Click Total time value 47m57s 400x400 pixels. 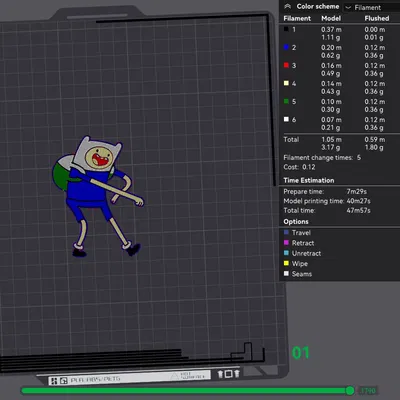click(x=358, y=210)
